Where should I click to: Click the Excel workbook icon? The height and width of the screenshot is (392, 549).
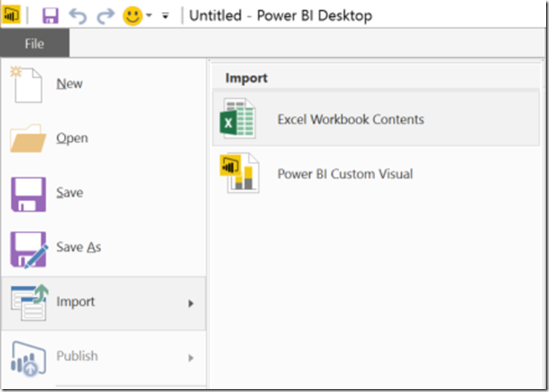(238, 119)
